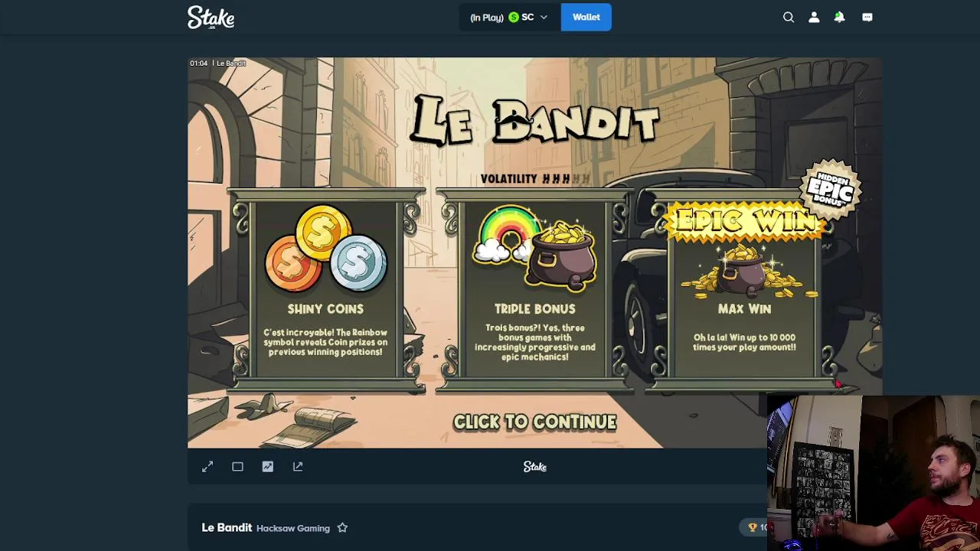Click the trophy badge near the game title
The height and width of the screenshot is (551, 980).
(758, 527)
